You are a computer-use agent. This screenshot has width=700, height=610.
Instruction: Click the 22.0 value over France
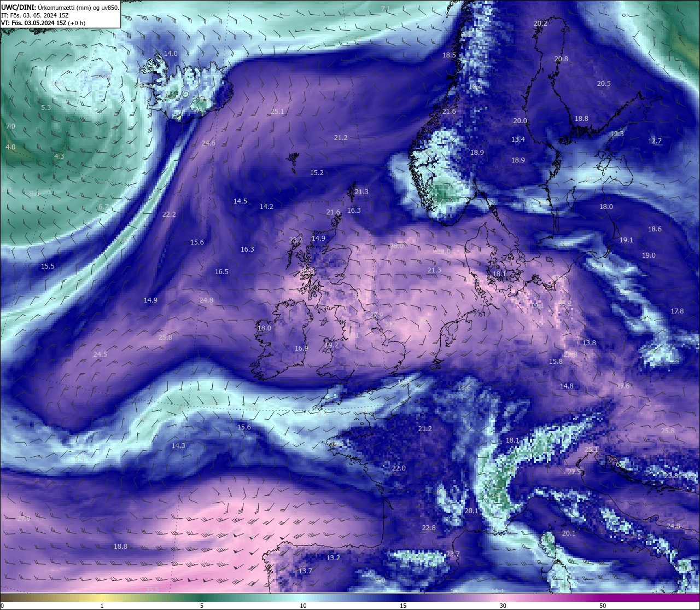tap(399, 468)
